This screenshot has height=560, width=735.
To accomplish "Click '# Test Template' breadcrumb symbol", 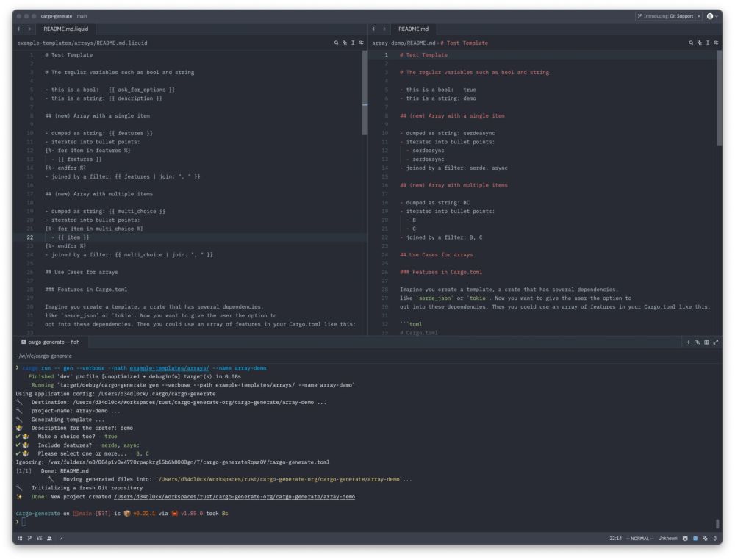I will 464,43.
